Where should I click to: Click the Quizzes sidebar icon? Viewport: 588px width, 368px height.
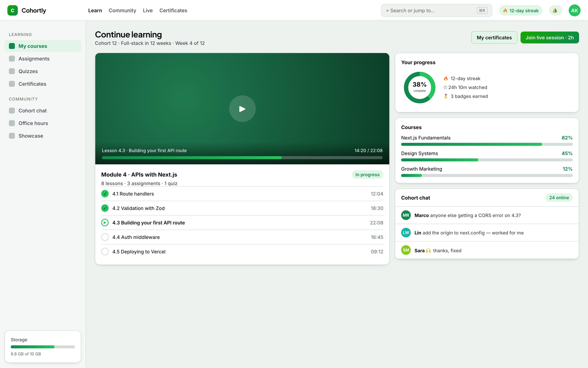click(12, 71)
